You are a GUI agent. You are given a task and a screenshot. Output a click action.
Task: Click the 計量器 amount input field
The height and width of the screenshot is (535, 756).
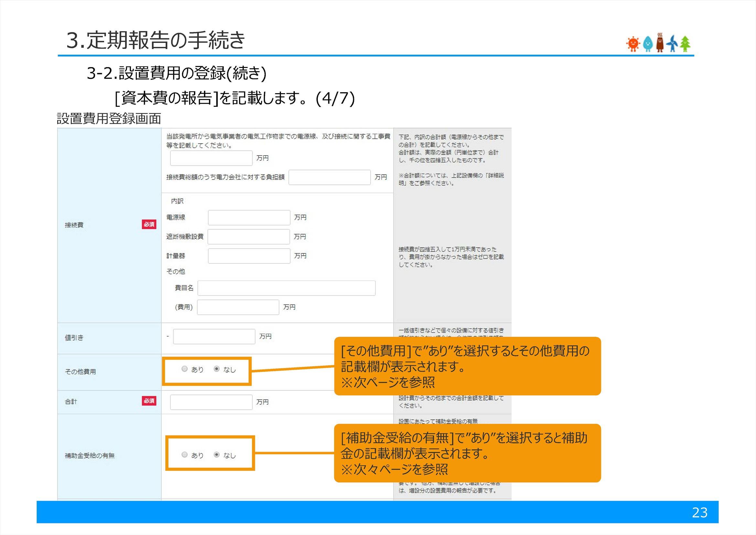click(249, 256)
